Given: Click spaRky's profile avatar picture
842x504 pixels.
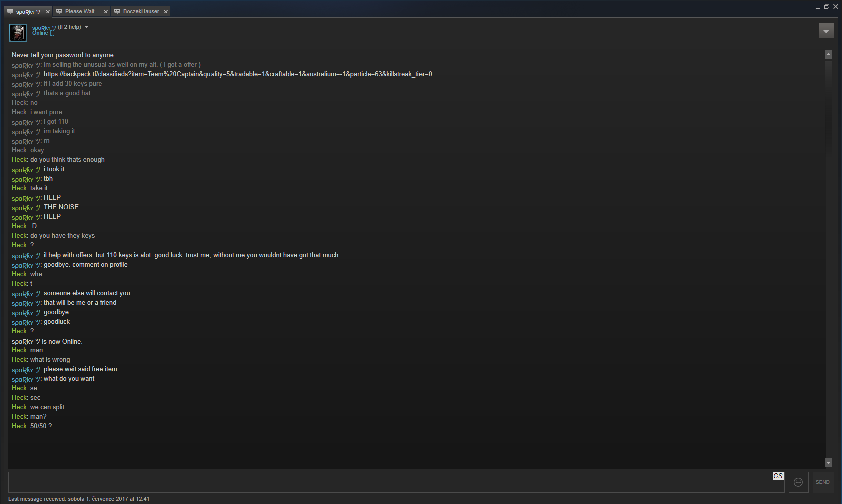Looking at the screenshot, I should [18, 32].
